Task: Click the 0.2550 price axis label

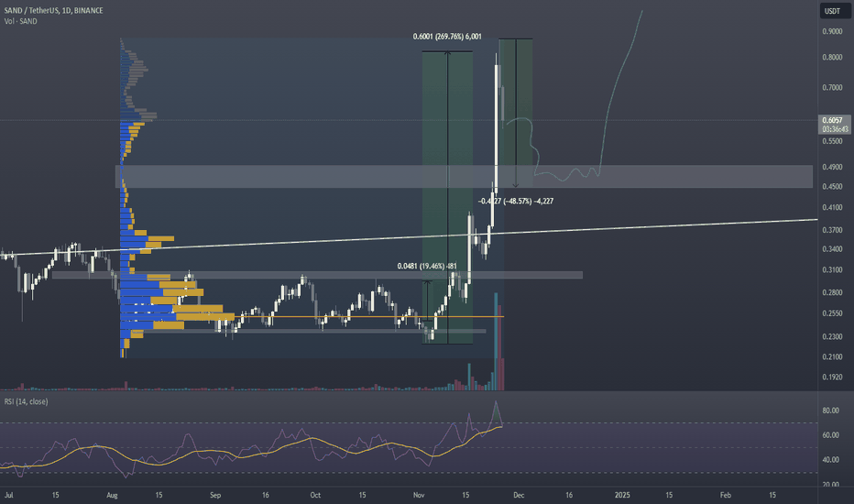Action: [x=832, y=313]
